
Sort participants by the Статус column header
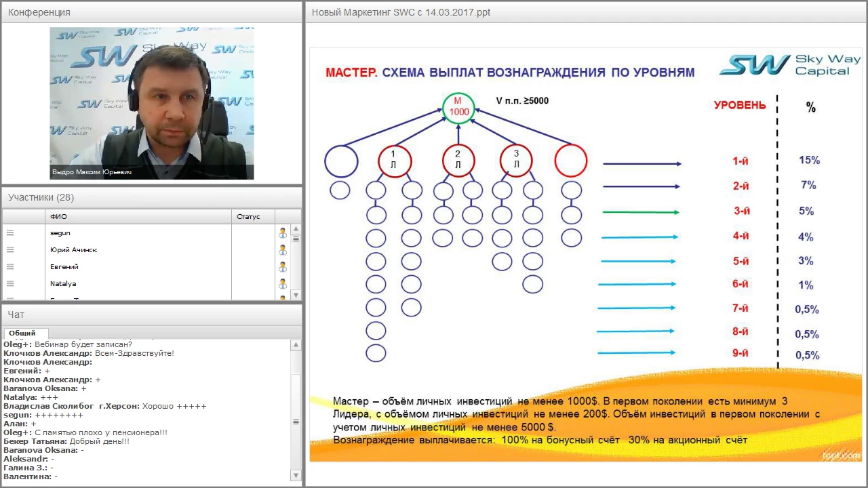[x=253, y=216]
